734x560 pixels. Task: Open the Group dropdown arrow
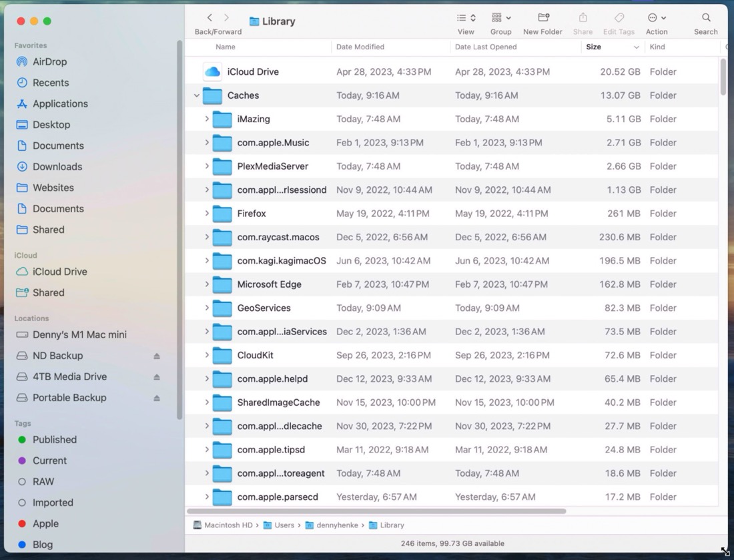(508, 18)
